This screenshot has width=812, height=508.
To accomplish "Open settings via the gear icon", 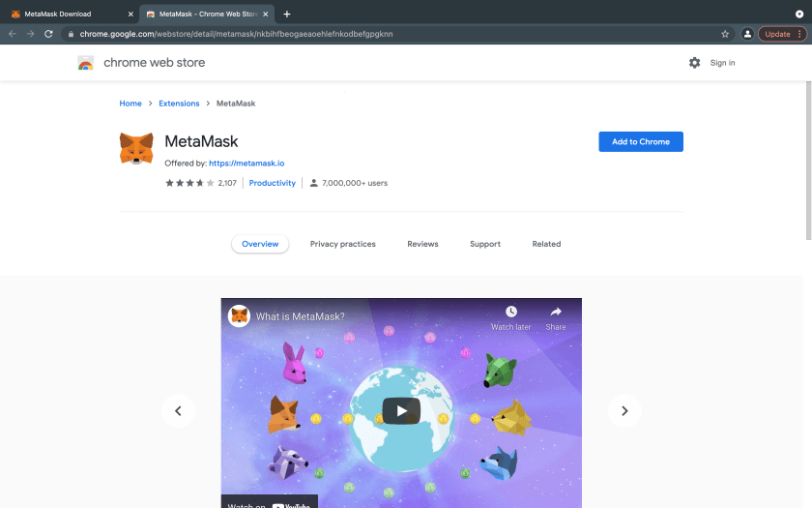I will [x=694, y=63].
